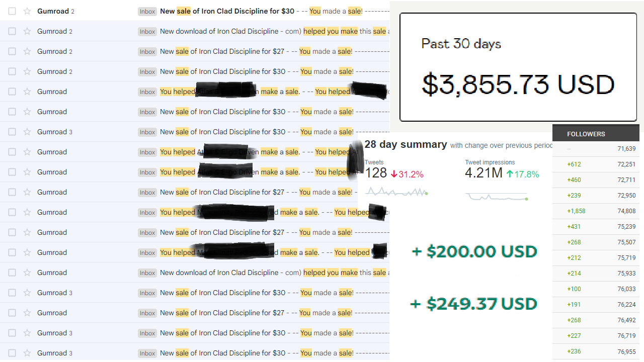This screenshot has height=362, width=644.
Task: Click Inbox label on first email
Action: 147,11
